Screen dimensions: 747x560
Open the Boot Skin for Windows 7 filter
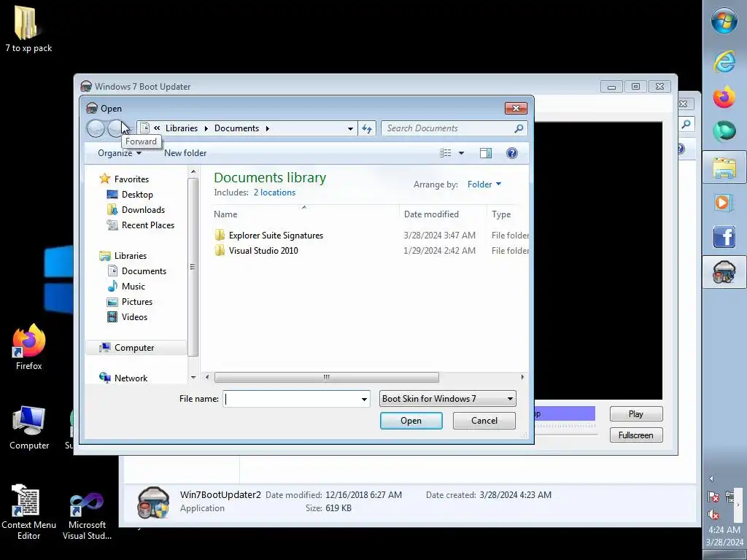[x=447, y=399]
